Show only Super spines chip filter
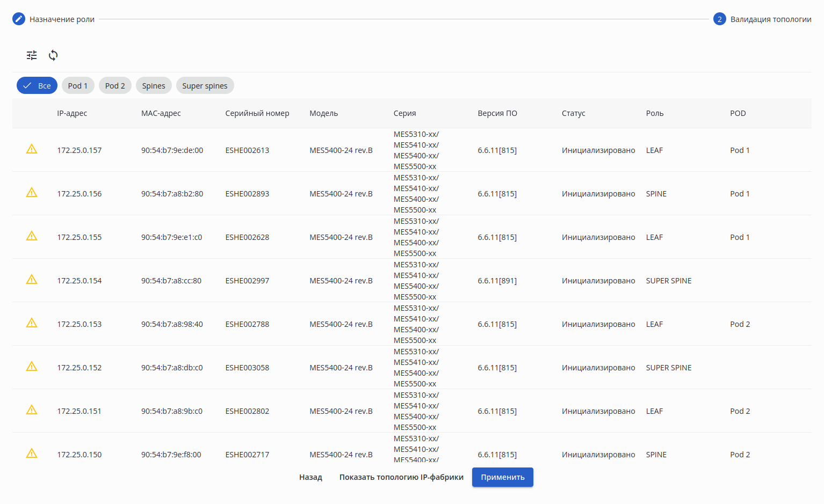 (205, 86)
